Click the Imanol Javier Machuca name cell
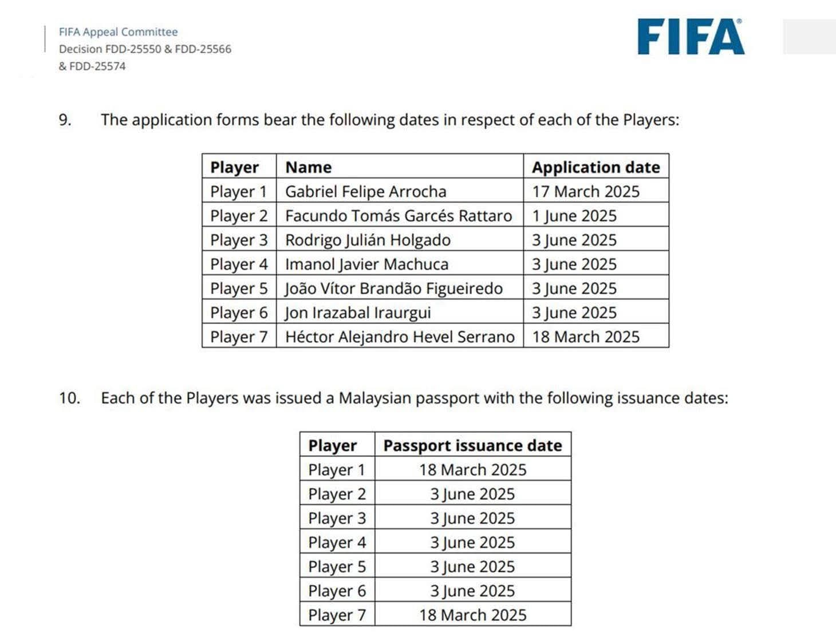Screen dimensions: 836x644 366,264
